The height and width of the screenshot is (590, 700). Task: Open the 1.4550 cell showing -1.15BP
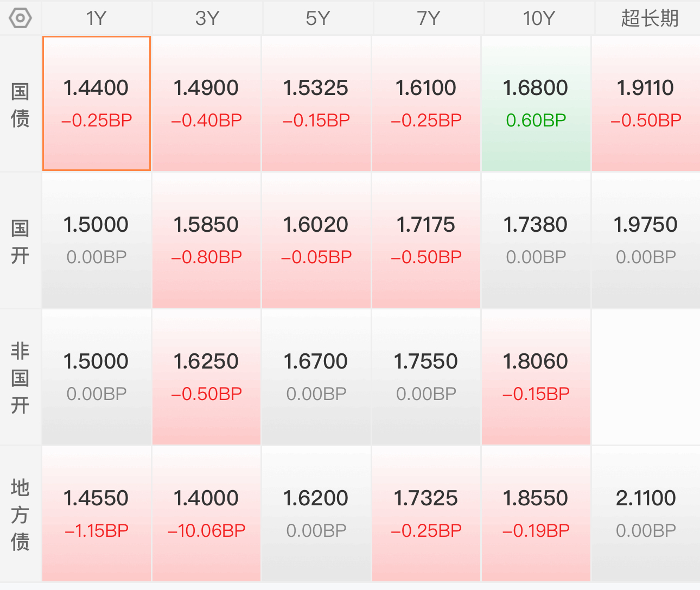click(x=97, y=514)
